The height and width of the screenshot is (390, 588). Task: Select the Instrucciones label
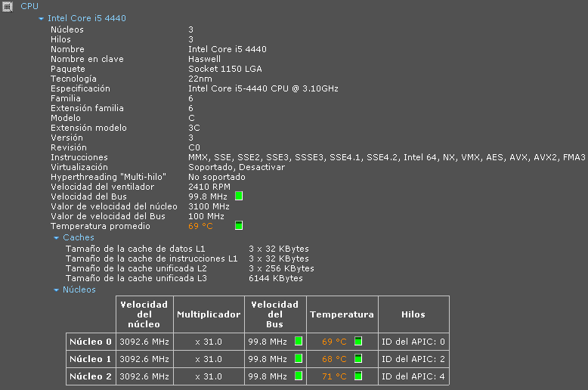(79, 157)
